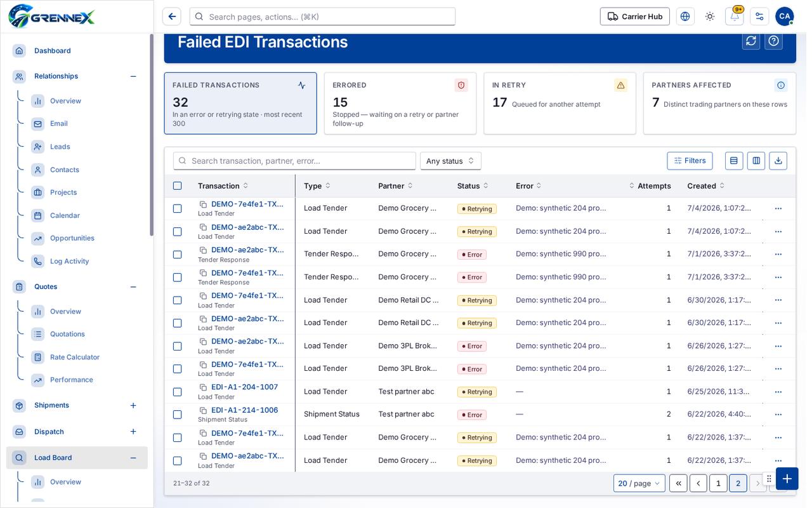This screenshot has width=812, height=508.
Task: Refresh the Failed EDI Transactions list
Action: 751,41
